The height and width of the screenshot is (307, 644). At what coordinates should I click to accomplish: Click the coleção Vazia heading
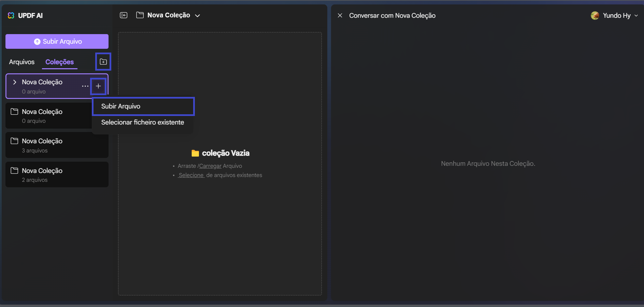(x=226, y=153)
